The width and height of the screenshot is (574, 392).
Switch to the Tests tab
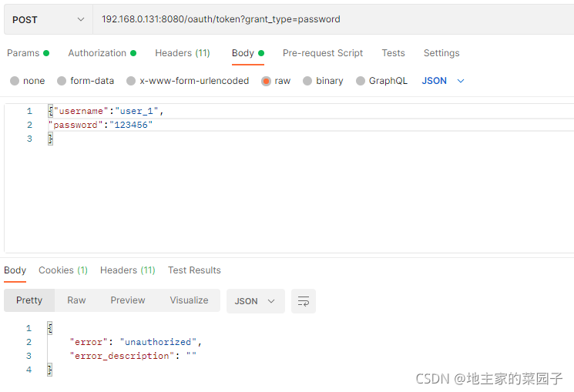[x=393, y=53]
